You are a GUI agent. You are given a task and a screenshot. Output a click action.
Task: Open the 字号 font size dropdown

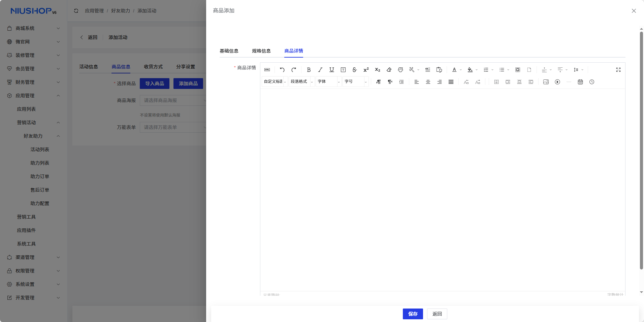pos(355,82)
